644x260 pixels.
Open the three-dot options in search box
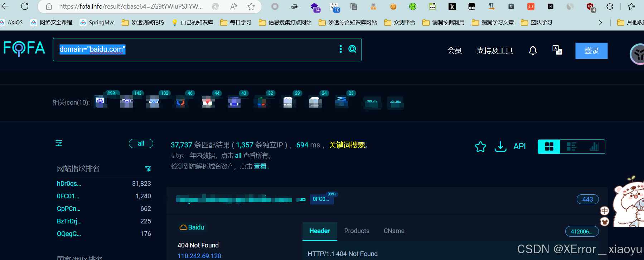340,49
